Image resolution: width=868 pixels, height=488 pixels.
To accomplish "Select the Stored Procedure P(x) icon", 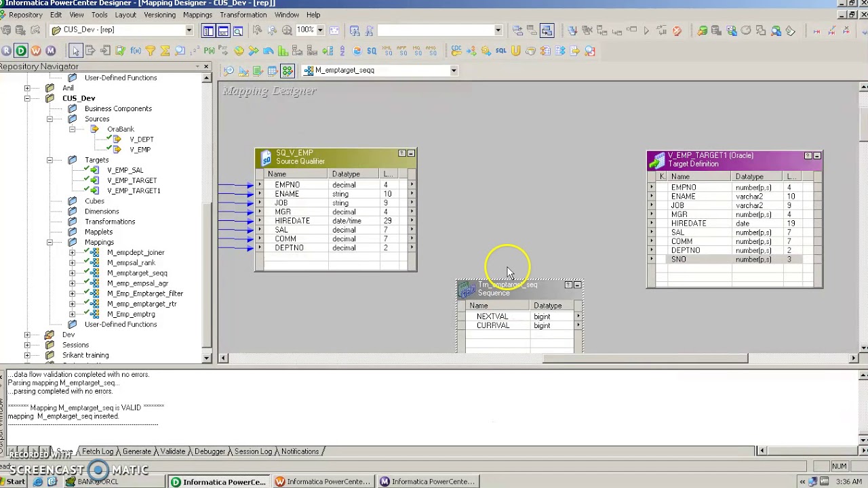I will coord(209,51).
